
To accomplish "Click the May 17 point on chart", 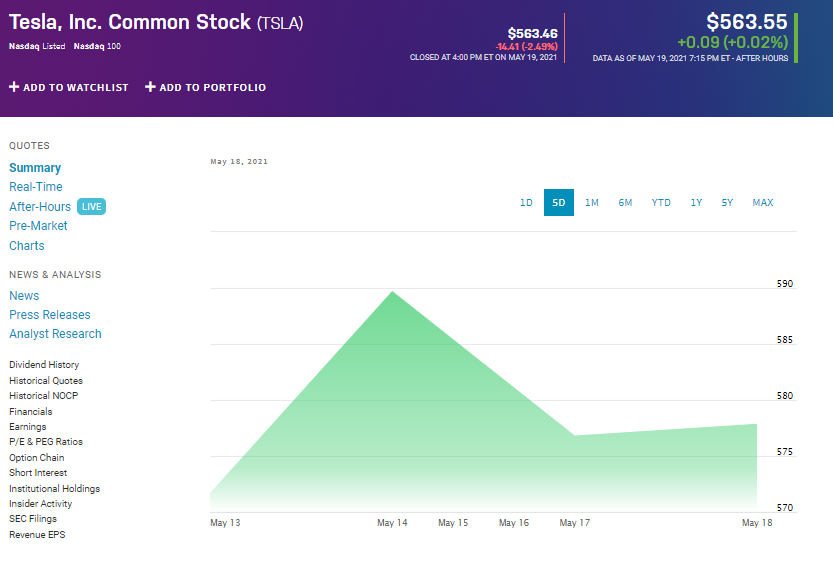I will click(x=575, y=436).
